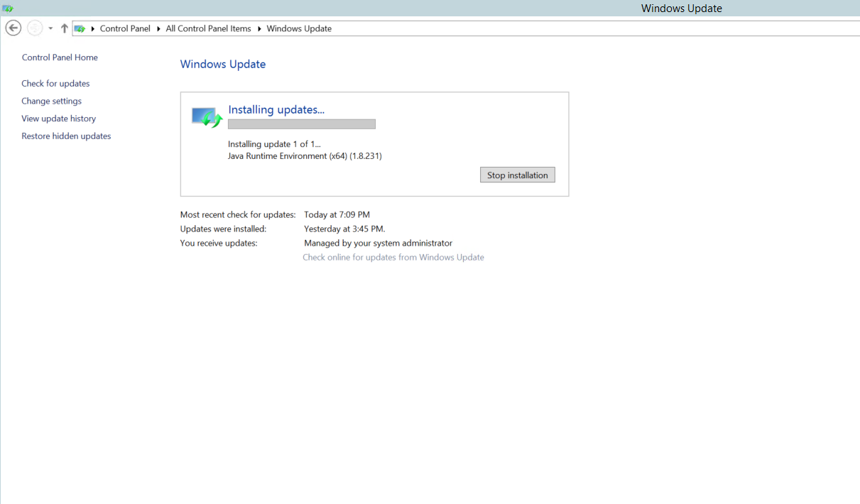Image resolution: width=860 pixels, height=504 pixels.
Task: Click the Windows Update shield icon beside Installing updates
Action: point(205,116)
